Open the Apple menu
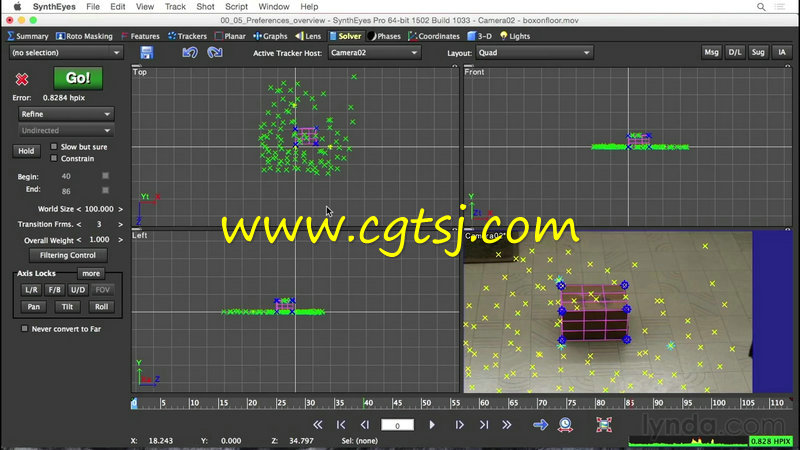800x450 pixels. (x=17, y=7)
